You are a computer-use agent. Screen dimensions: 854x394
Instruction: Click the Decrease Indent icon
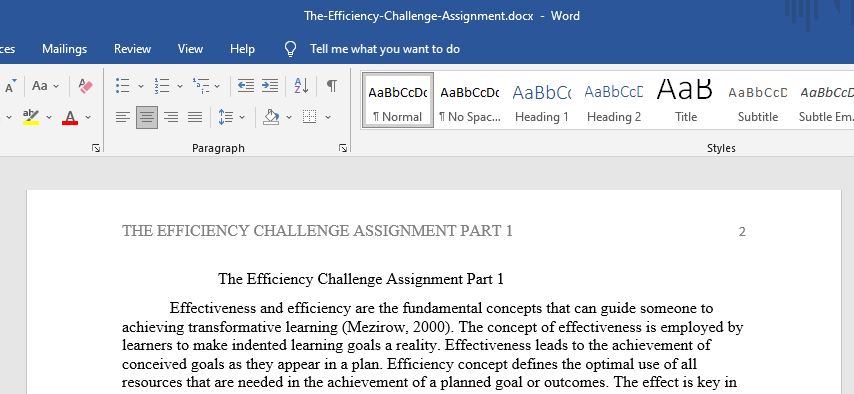tap(246, 86)
